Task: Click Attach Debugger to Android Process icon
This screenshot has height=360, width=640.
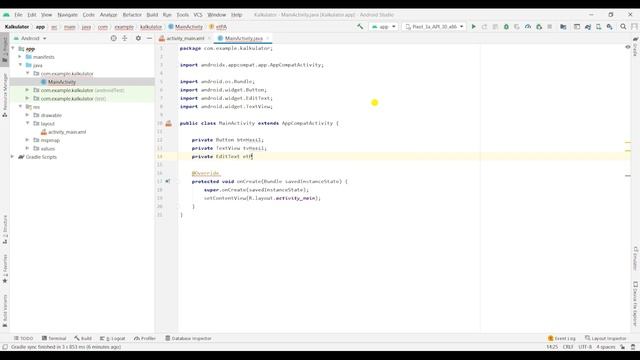Action: [x=539, y=27]
